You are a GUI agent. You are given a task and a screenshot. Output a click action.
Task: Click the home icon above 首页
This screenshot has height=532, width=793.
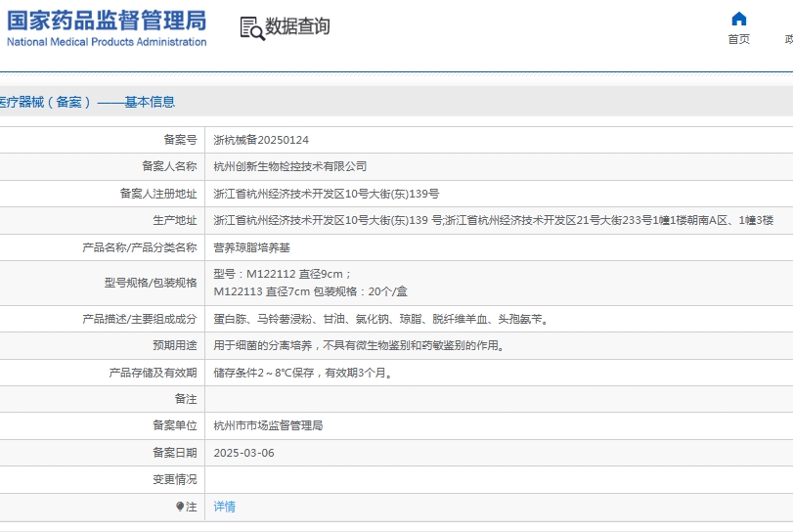pyautogui.click(x=739, y=19)
